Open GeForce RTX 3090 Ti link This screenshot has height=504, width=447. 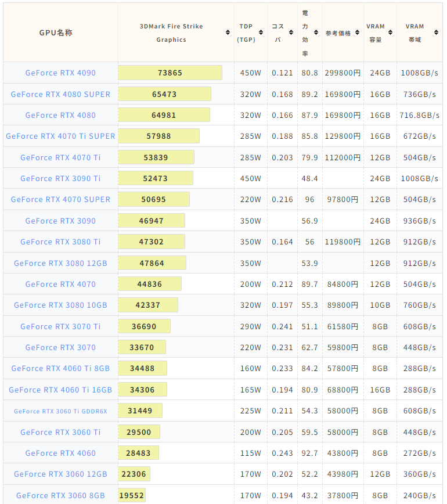60,178
